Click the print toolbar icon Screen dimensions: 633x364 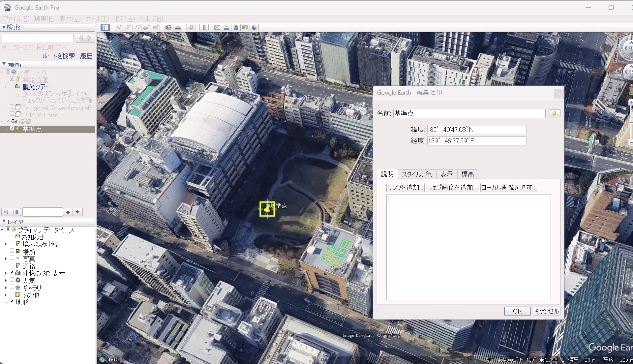click(x=226, y=27)
